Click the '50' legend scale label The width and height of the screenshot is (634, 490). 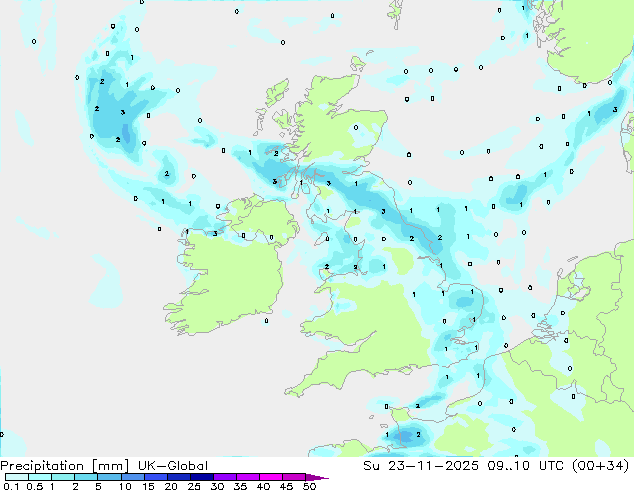click(x=309, y=486)
